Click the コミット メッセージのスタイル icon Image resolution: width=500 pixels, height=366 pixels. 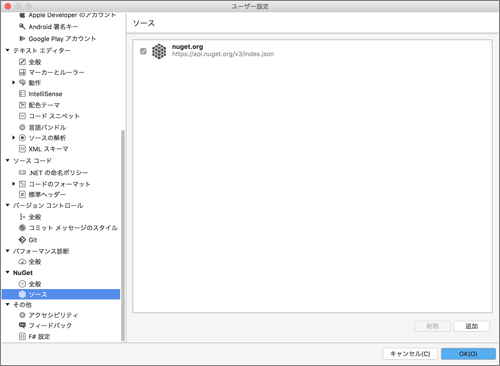[22, 228]
